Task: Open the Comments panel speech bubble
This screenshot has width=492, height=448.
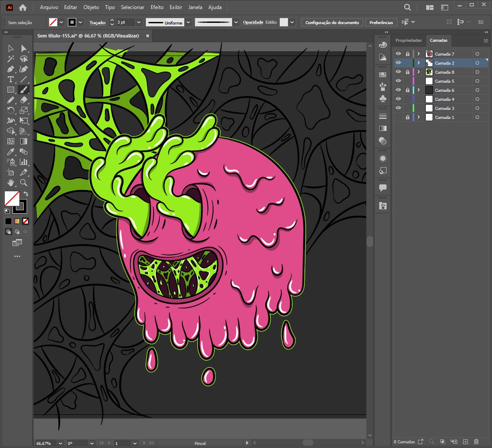Action: coord(383,188)
